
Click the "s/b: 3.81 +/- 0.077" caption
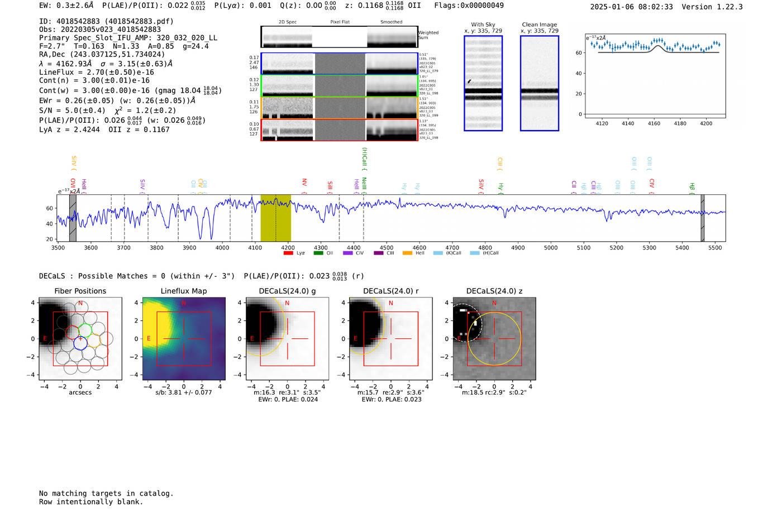[184, 392]
